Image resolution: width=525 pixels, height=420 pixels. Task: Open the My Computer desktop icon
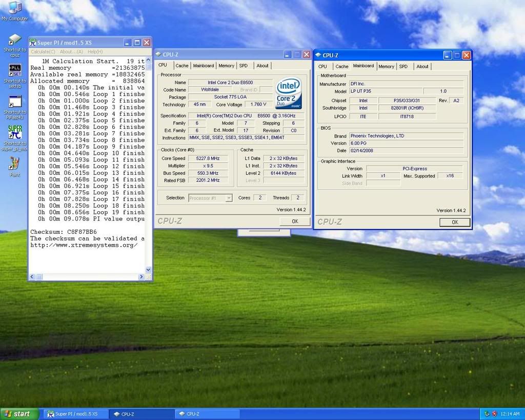[x=14, y=11]
